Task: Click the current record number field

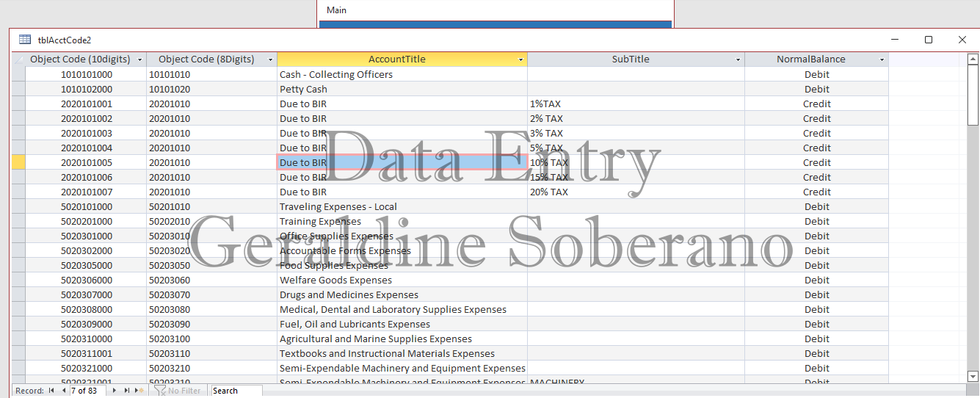Action: click(89, 391)
